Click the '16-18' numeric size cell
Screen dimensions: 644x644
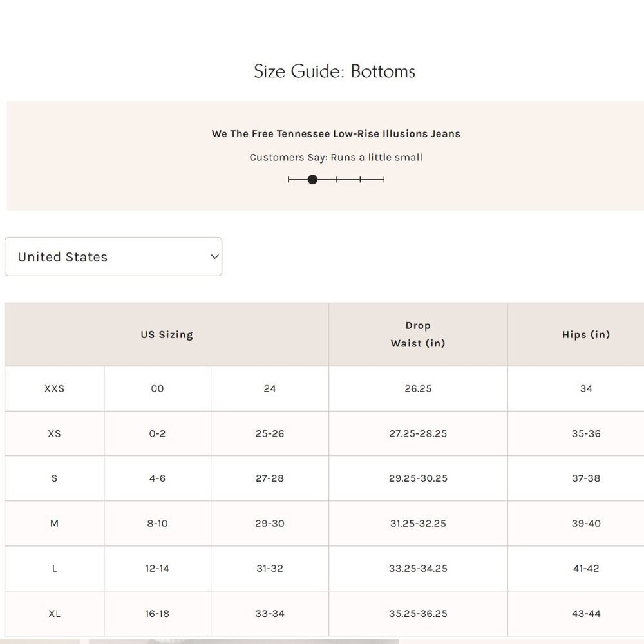(x=157, y=614)
